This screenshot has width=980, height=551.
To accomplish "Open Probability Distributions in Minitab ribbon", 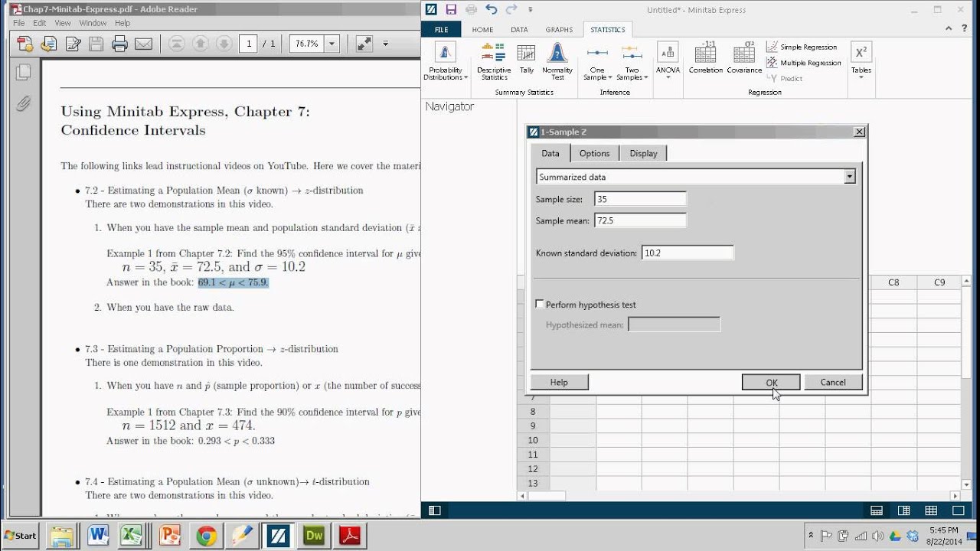I will pos(445,61).
